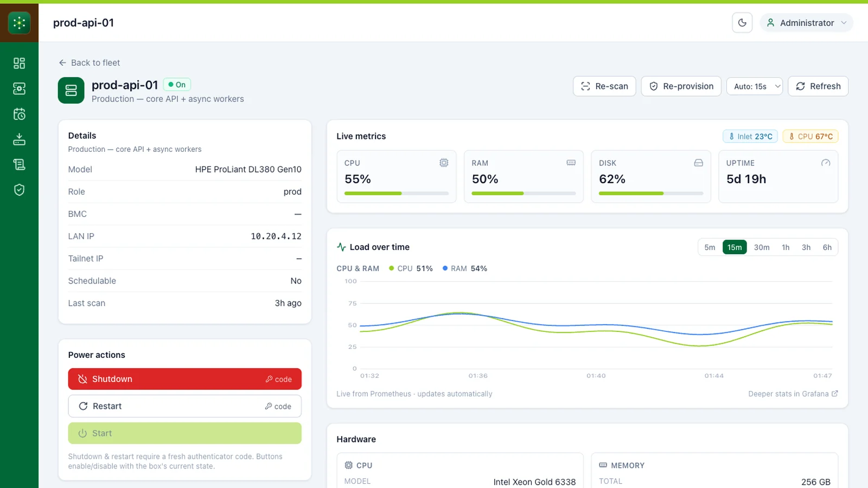Click the Re-provision button

pos(681,86)
